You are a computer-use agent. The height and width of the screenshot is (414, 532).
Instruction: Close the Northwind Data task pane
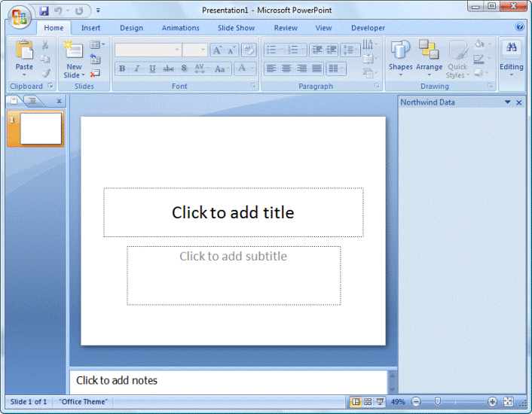point(519,102)
